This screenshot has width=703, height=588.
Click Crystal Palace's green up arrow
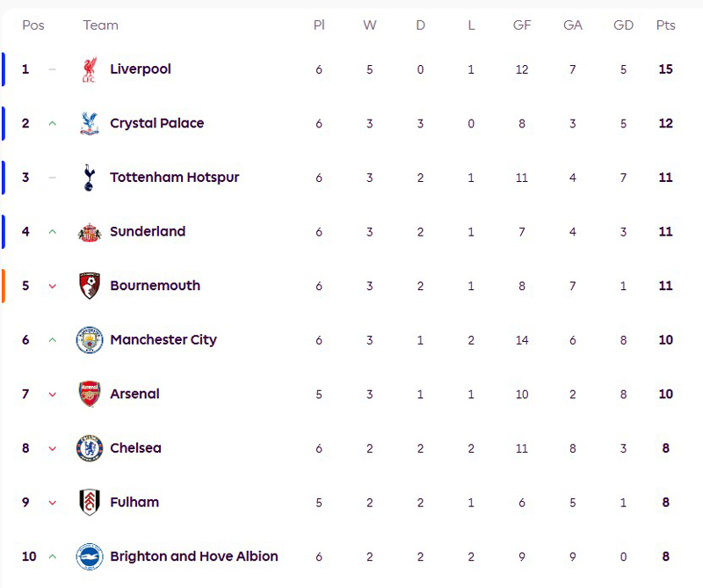(x=52, y=124)
